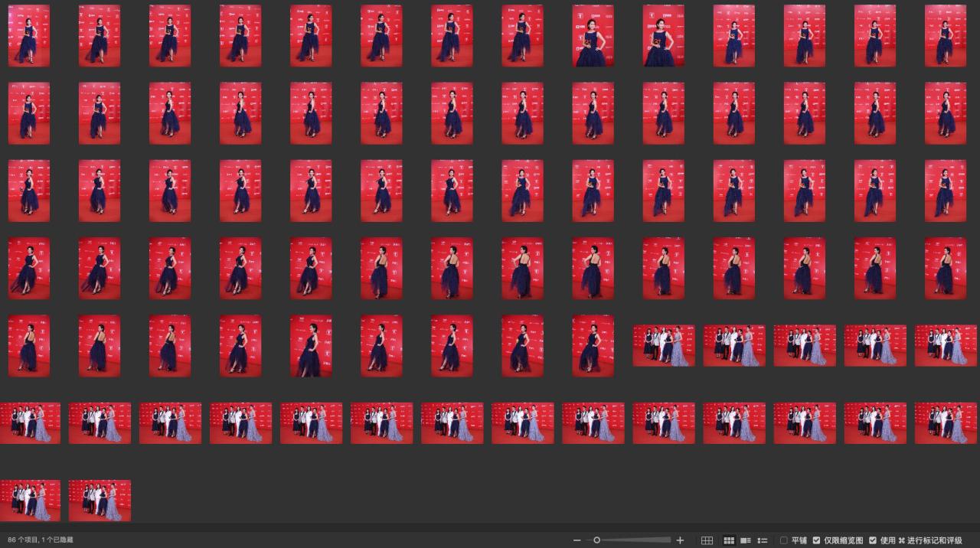The image size is (980, 548).
Task: Switch to details view icon
Action: 746,540
